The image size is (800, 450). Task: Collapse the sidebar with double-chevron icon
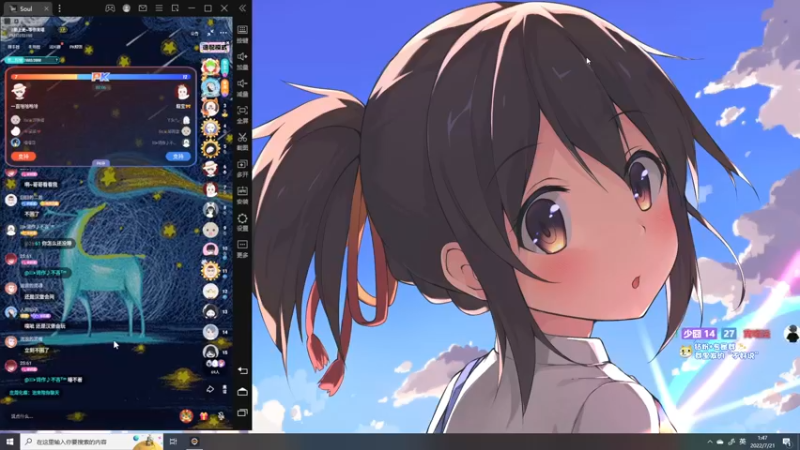242,8
